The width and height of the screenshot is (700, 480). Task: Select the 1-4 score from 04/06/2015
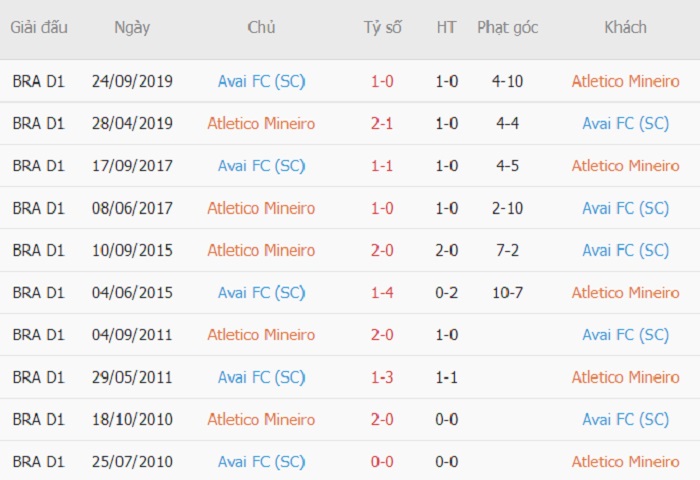pos(382,292)
